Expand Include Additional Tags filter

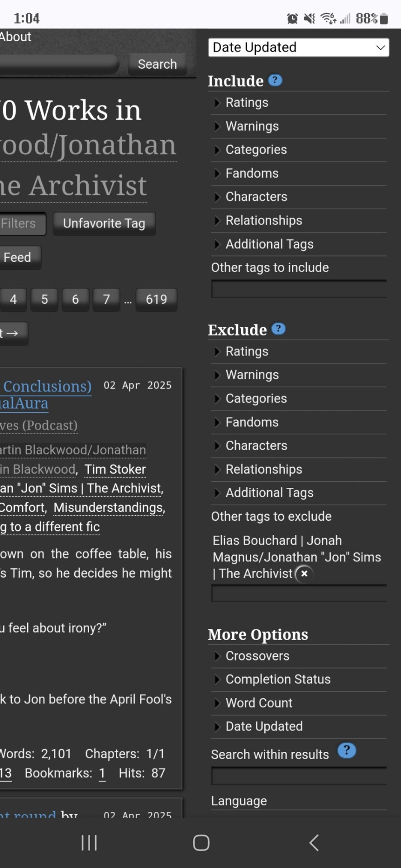(x=299, y=244)
